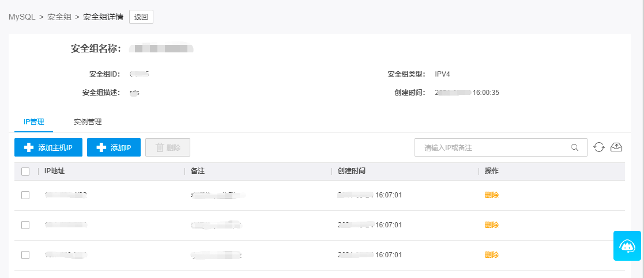Switch to the 实例管理 tab
Screen dimensions: 644x278
(88, 122)
